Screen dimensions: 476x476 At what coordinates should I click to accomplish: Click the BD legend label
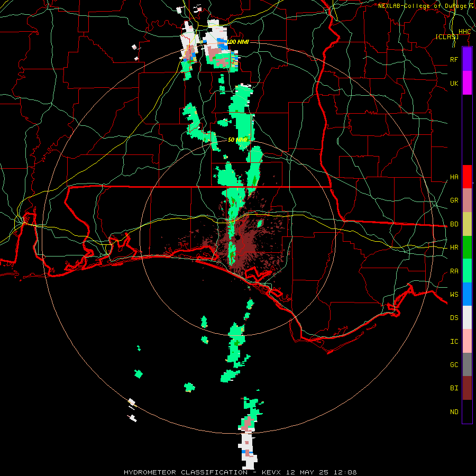click(x=454, y=224)
